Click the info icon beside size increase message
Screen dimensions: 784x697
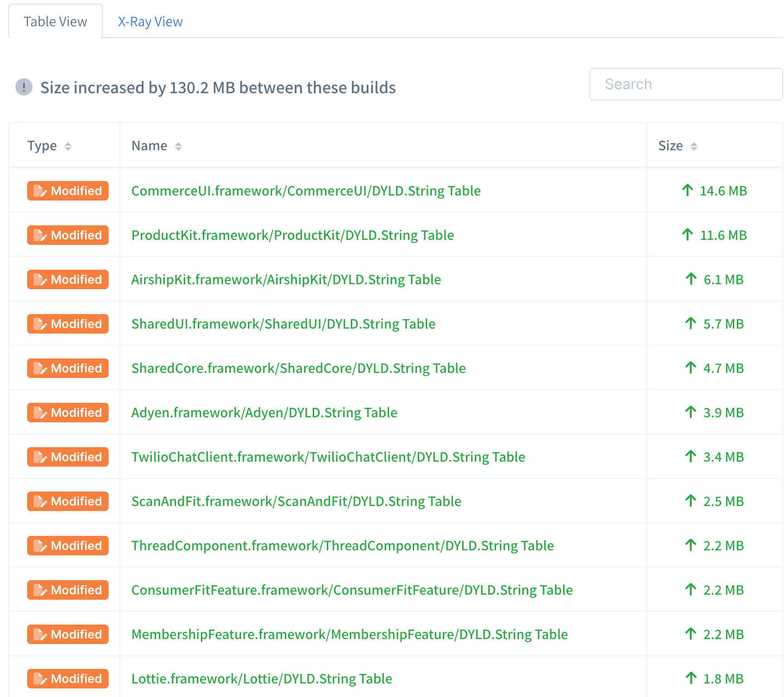pos(24,87)
